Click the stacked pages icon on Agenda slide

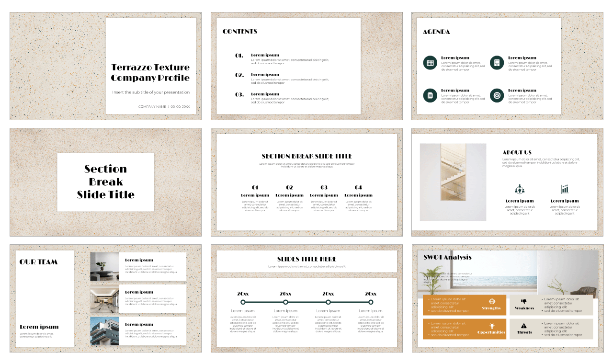430,95
